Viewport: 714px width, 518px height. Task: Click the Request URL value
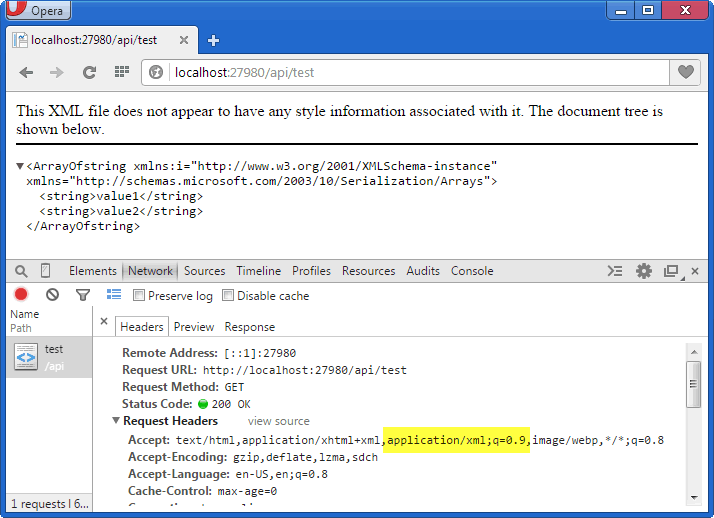tap(305, 370)
